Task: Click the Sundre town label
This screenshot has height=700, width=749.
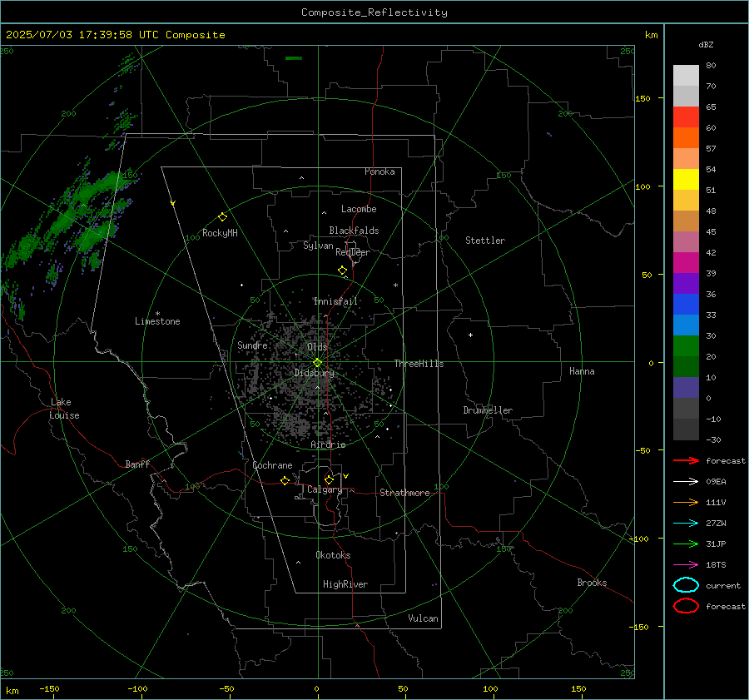Action: pyautogui.click(x=252, y=345)
